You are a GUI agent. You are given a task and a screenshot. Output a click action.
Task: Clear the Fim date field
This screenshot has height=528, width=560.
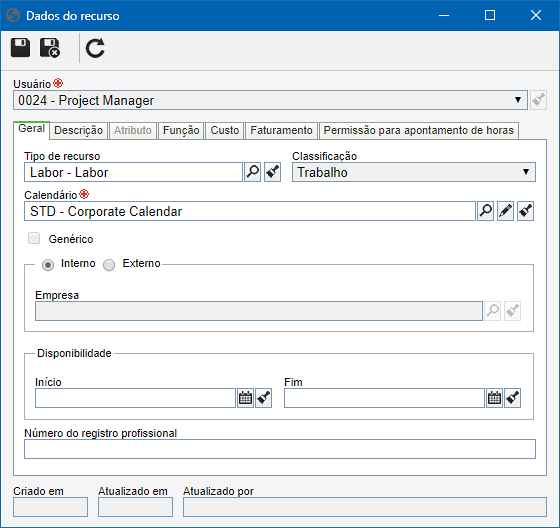pyautogui.click(x=512, y=398)
